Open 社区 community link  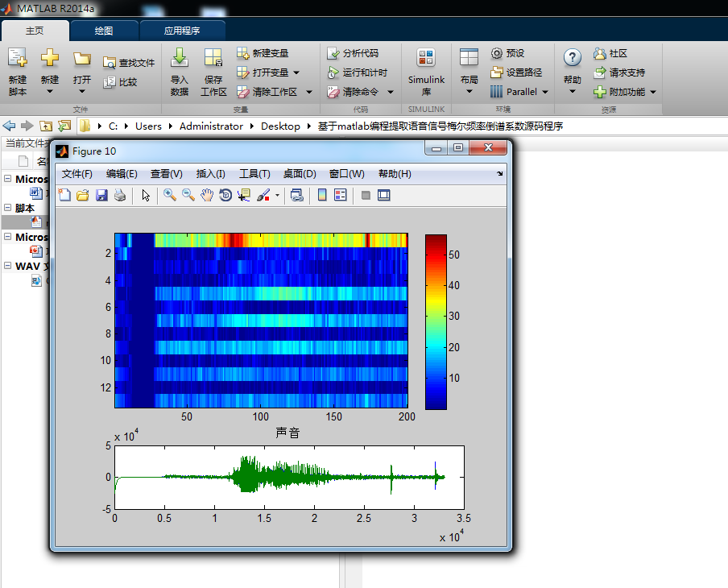click(x=610, y=53)
